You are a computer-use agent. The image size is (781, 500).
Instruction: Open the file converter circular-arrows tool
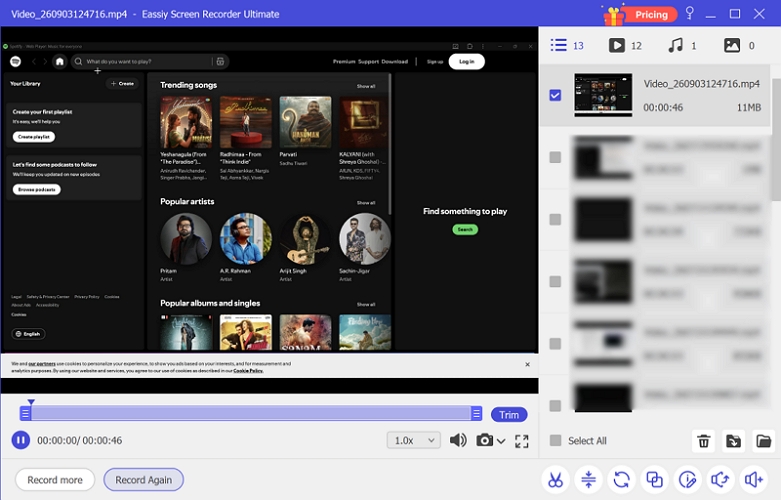pyautogui.click(x=622, y=480)
